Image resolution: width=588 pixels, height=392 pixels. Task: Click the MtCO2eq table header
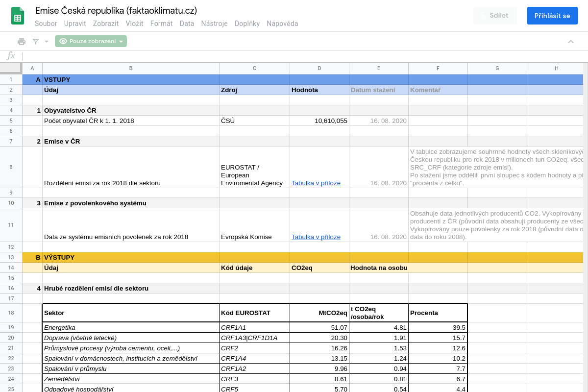pyautogui.click(x=319, y=313)
